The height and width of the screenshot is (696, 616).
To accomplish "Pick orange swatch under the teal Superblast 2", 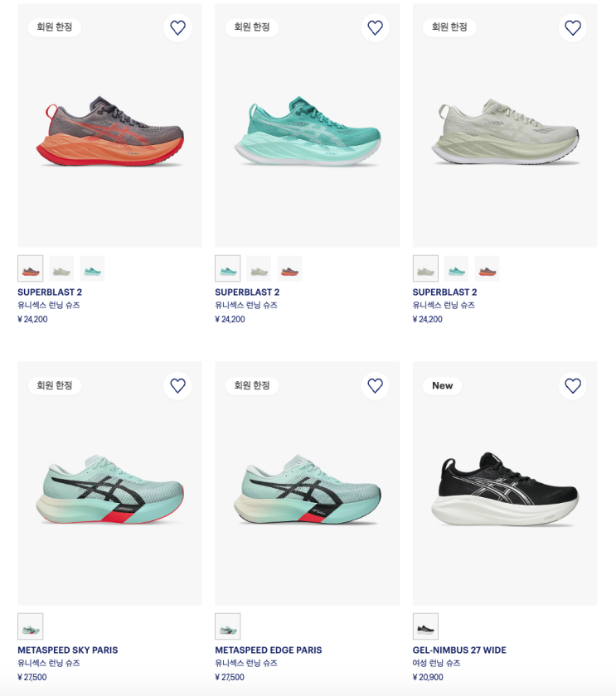I will [x=290, y=268].
